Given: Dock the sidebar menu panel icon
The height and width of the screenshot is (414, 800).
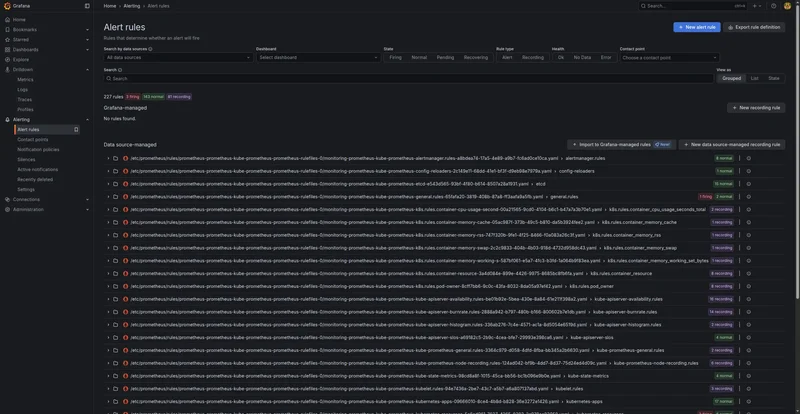Looking at the screenshot, I should [x=87, y=6].
